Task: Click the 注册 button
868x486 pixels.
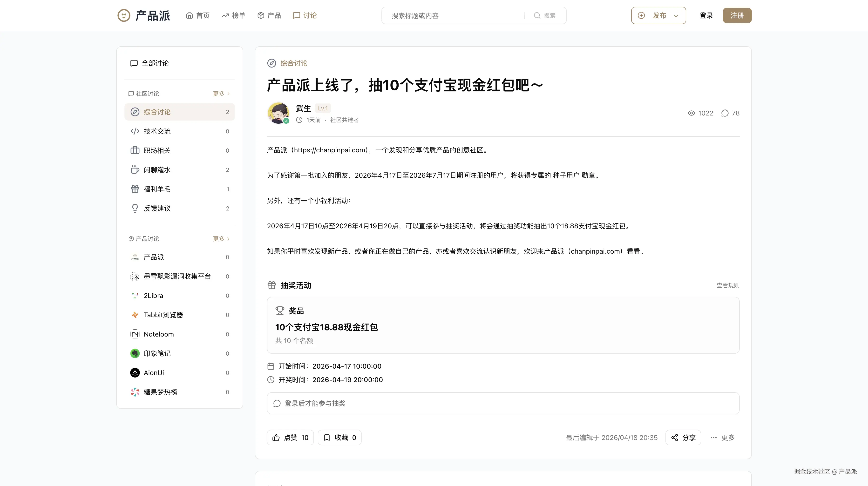Action: pyautogui.click(x=737, y=15)
